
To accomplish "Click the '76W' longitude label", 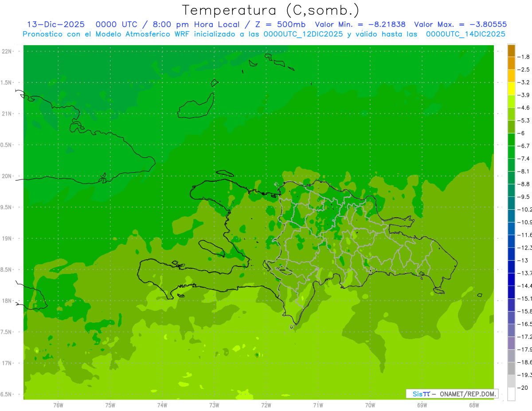I will click(58, 405).
